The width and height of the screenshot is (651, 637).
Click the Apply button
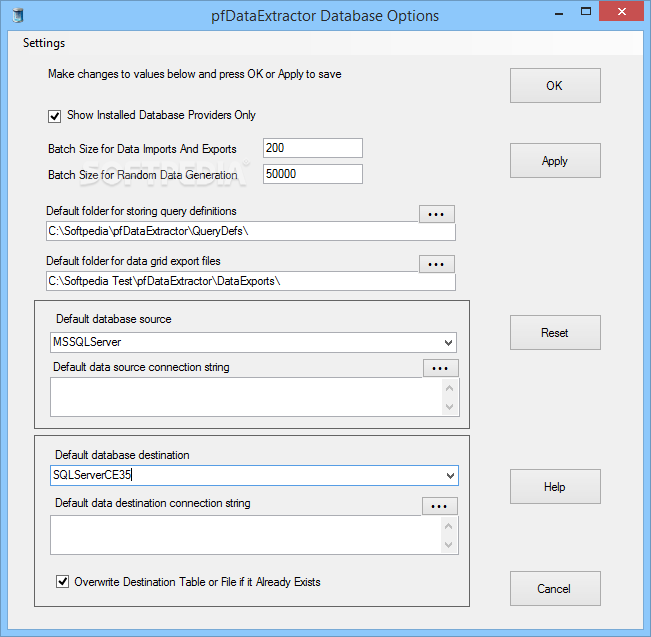(x=555, y=161)
